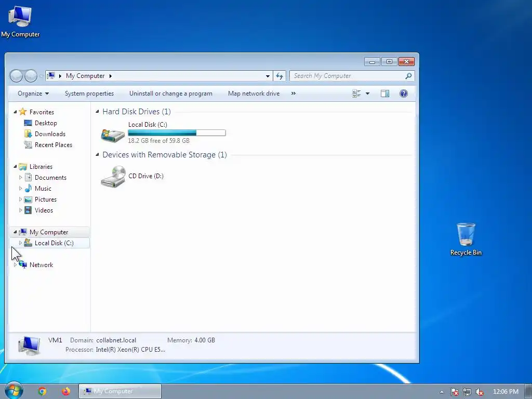Select Recent Places under Favorites

coord(54,145)
